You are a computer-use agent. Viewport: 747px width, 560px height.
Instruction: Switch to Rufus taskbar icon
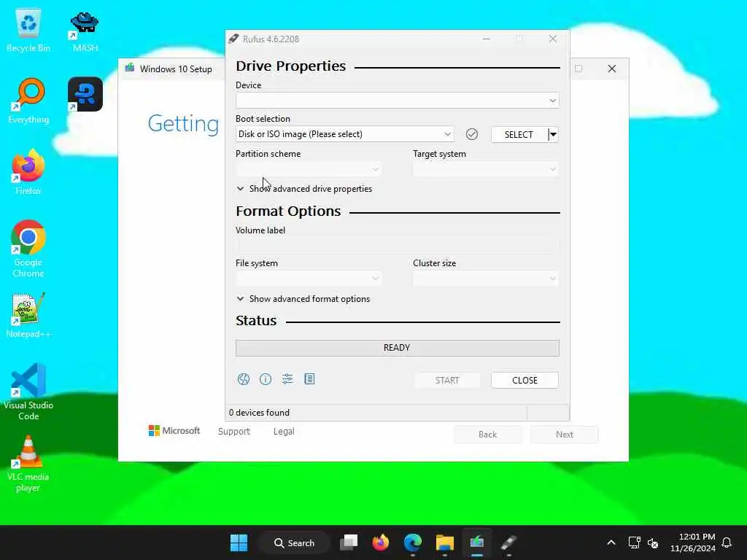[508, 542]
